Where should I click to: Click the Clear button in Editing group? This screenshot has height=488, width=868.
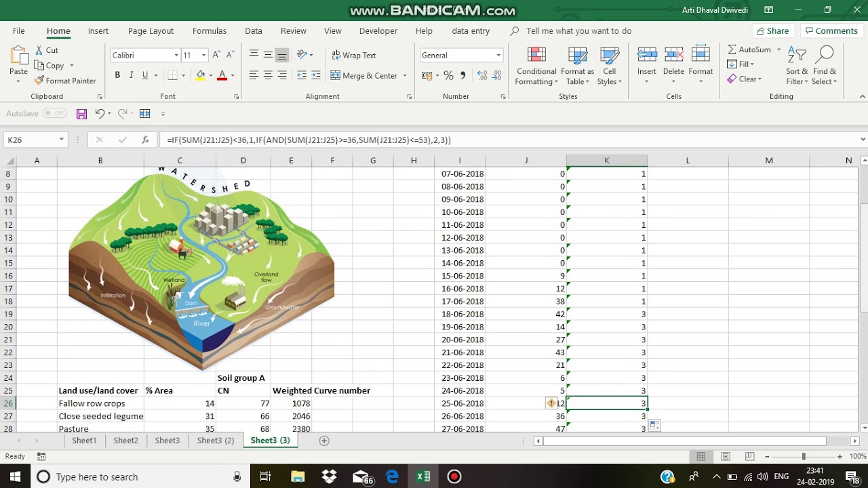pyautogui.click(x=744, y=79)
